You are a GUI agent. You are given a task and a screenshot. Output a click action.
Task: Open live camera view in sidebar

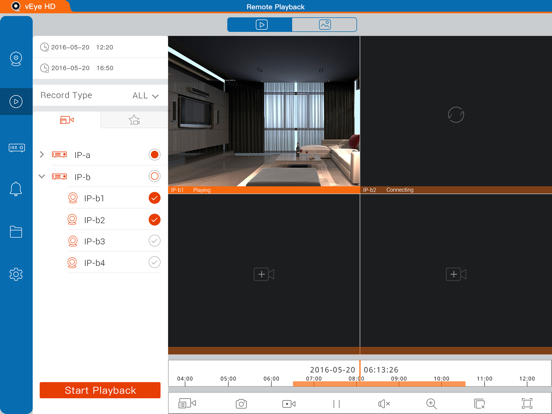click(x=16, y=59)
